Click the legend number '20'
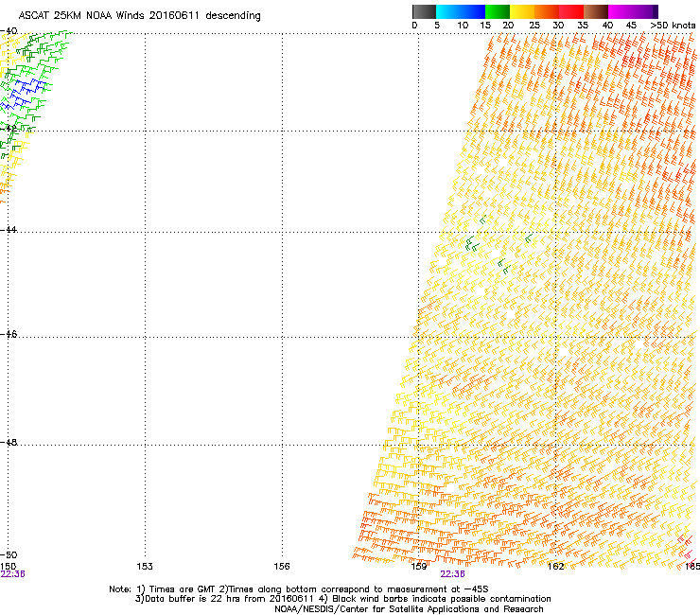700x615 pixels. pos(508,26)
